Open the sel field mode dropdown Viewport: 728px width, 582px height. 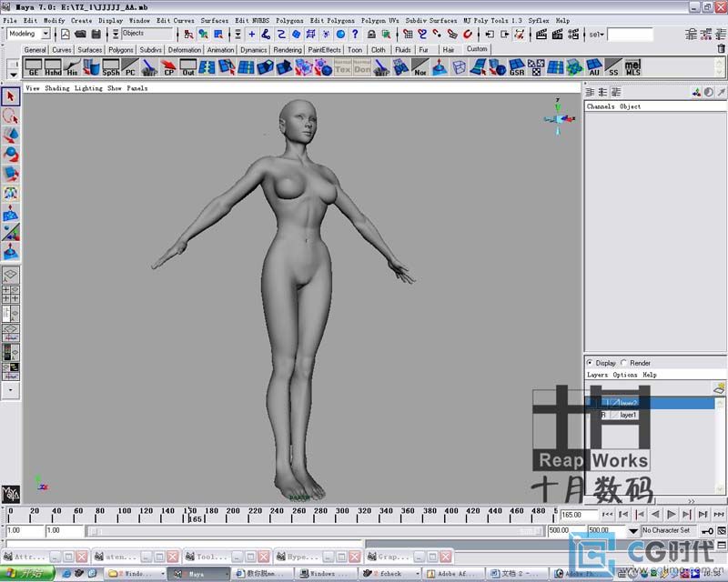[597, 35]
